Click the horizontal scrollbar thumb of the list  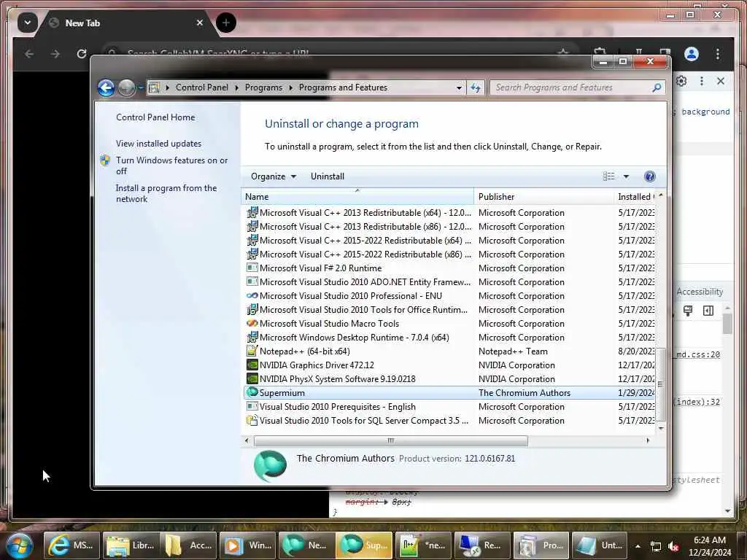pyautogui.click(x=391, y=440)
